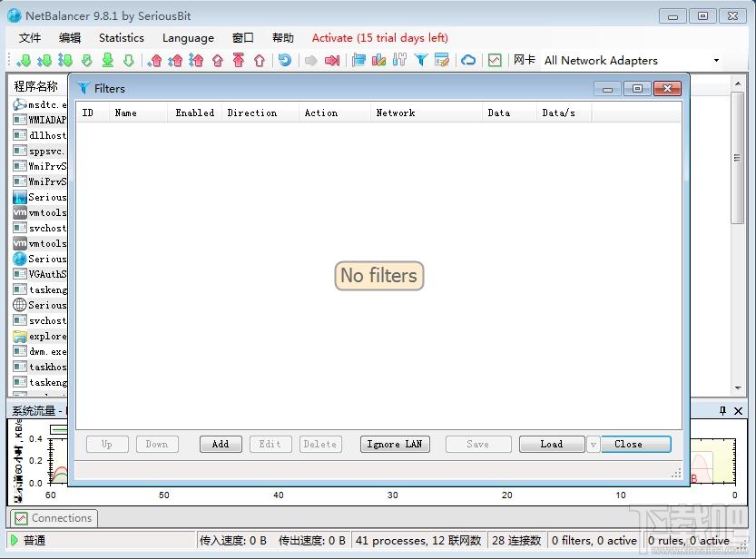The width and height of the screenshot is (756, 559).
Task: Click the green line chart toolbar icon
Action: point(495,60)
